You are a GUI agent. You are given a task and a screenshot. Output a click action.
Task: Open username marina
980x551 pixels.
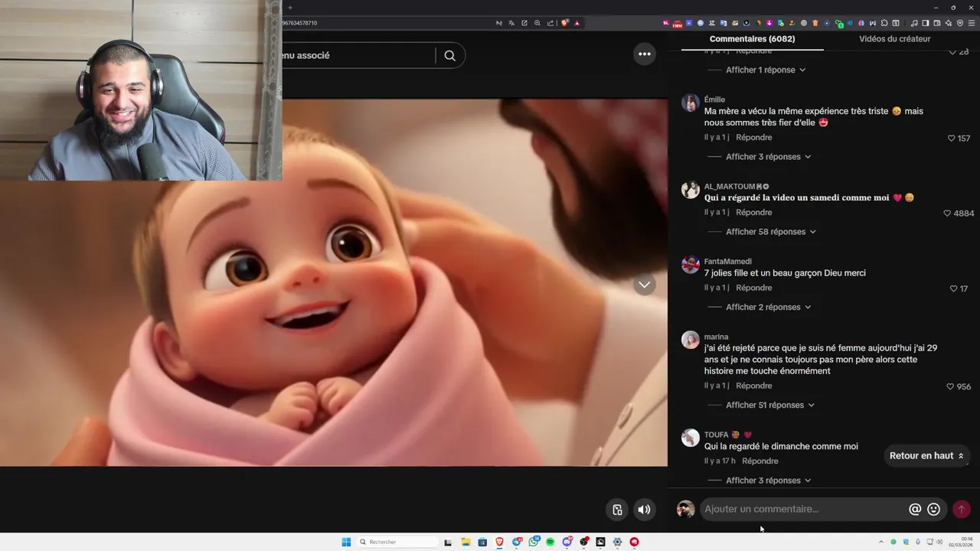click(x=716, y=337)
